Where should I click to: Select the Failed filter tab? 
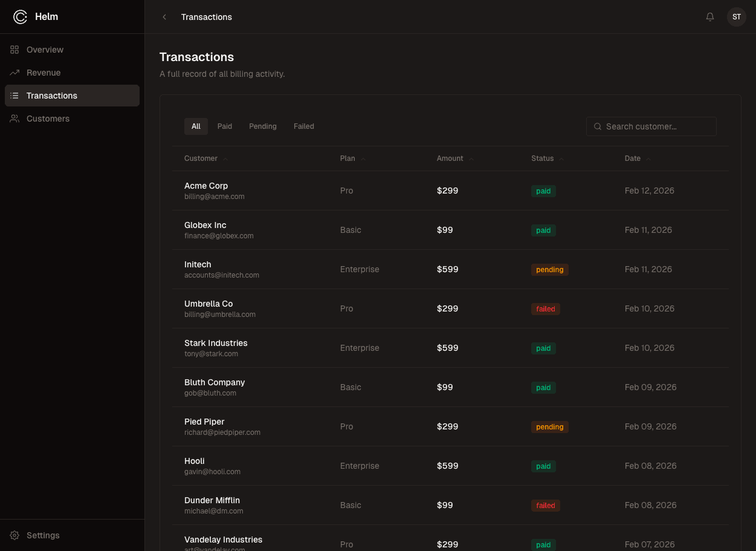coord(304,126)
